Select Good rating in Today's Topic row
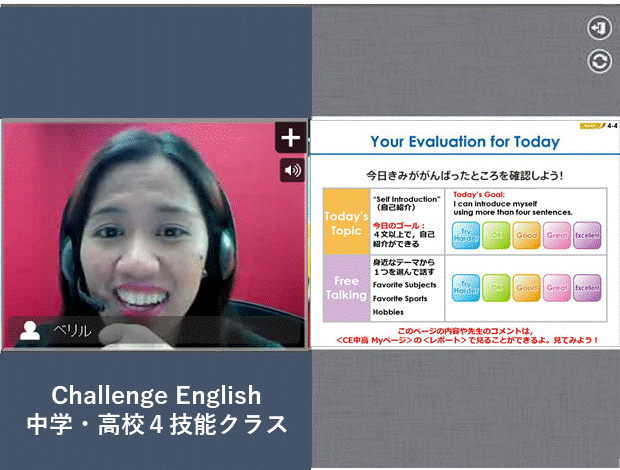Viewport: 620px width, 470px height. pos(526,235)
